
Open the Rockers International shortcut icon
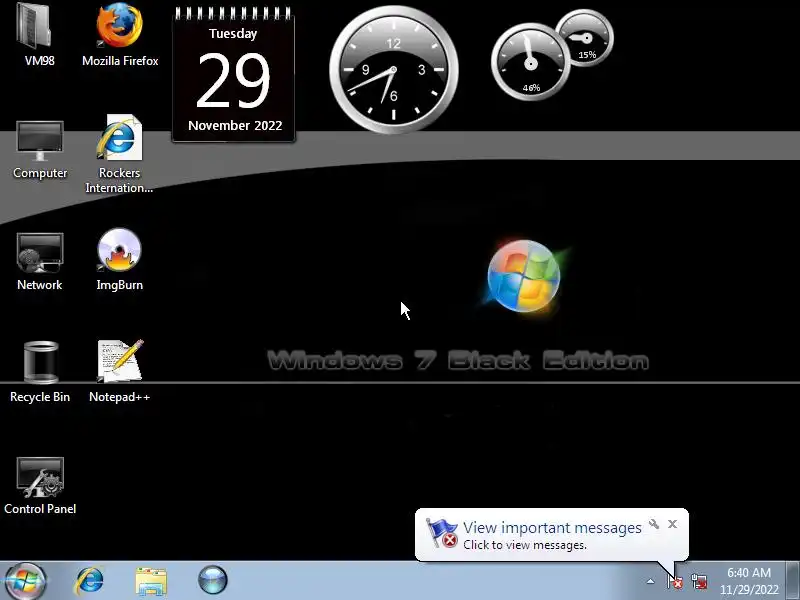coord(119,138)
